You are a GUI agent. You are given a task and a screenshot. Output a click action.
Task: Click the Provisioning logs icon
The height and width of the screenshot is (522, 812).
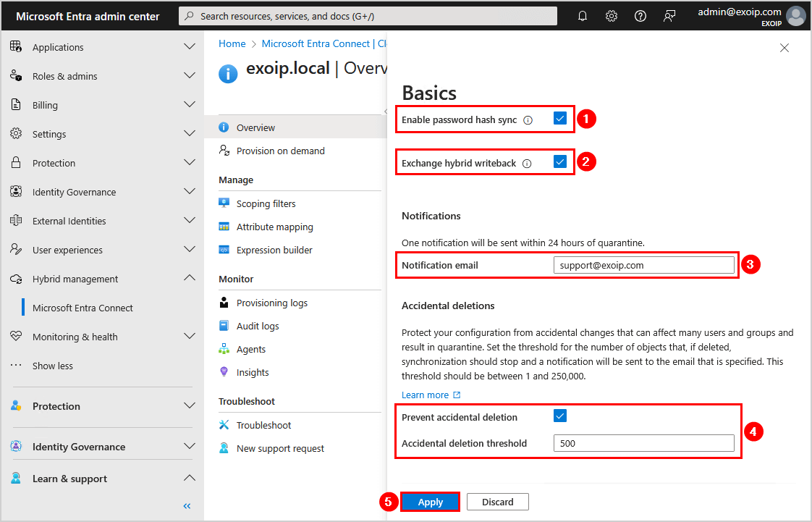(224, 303)
